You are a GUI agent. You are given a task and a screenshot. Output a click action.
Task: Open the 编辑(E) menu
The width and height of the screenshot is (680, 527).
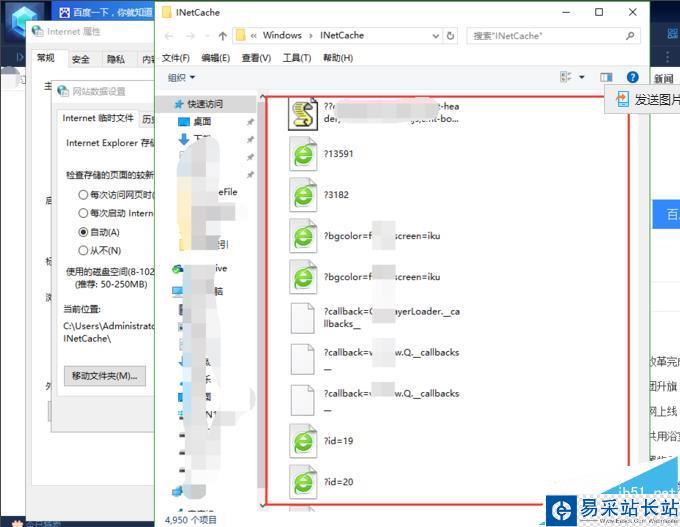click(x=216, y=58)
